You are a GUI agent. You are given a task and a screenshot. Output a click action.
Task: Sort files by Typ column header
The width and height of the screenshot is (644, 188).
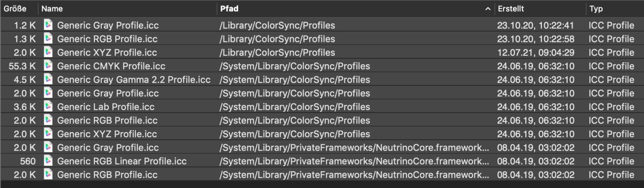(596, 9)
